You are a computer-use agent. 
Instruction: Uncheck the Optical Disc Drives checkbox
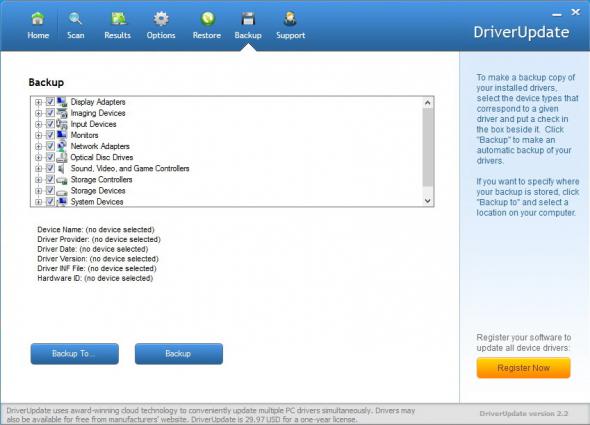pyautogui.click(x=50, y=157)
